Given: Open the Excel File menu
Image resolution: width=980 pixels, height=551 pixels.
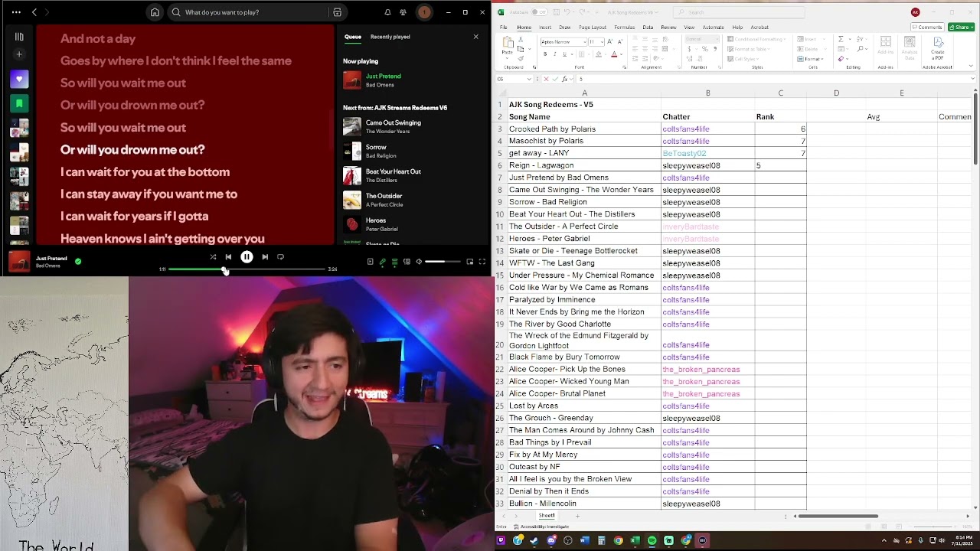Looking at the screenshot, I should (x=504, y=28).
